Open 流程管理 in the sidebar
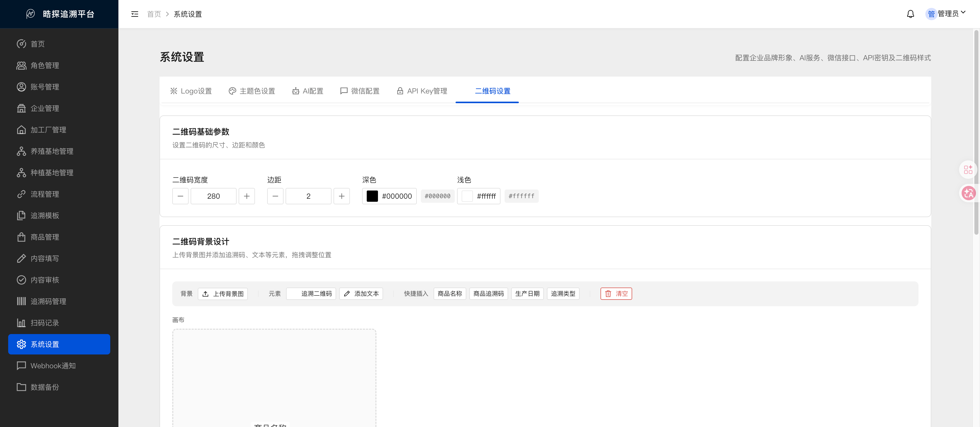Viewport: 980px width, 427px height. (x=59, y=194)
